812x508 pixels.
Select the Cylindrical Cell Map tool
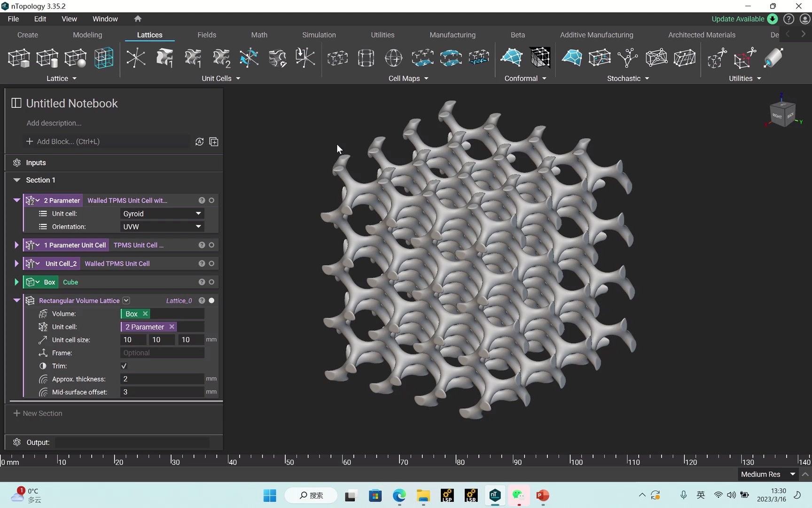(366, 57)
